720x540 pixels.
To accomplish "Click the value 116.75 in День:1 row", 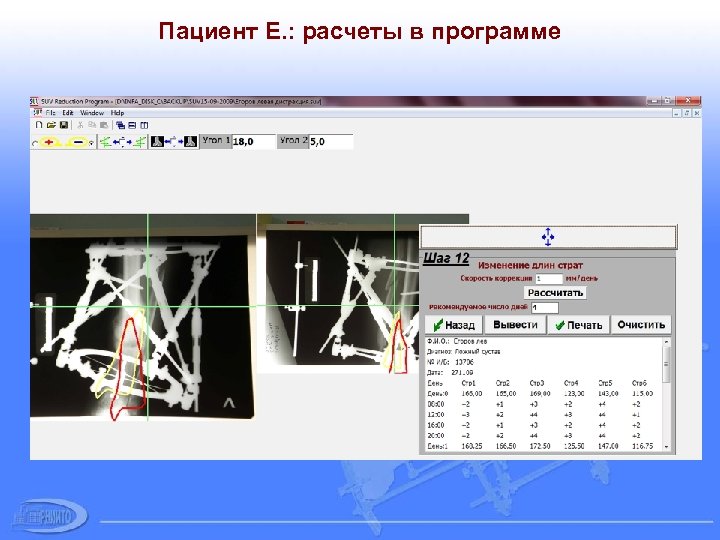I will tap(642, 446).
